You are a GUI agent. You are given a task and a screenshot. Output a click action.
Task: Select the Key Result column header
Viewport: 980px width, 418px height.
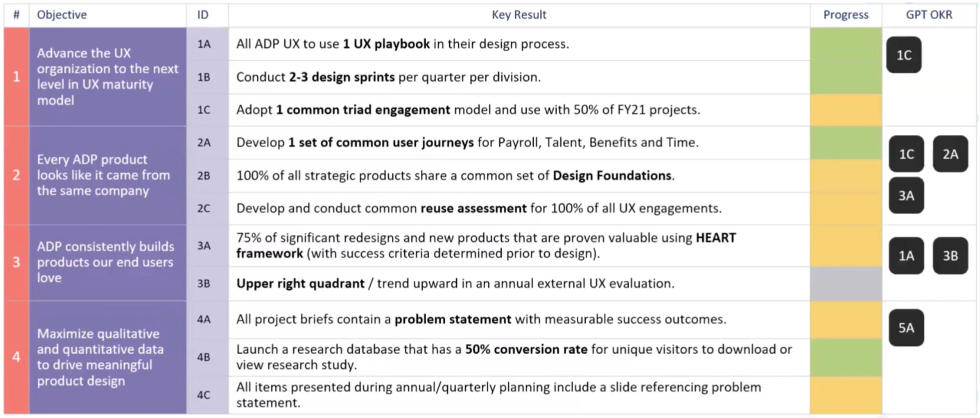[x=519, y=15]
